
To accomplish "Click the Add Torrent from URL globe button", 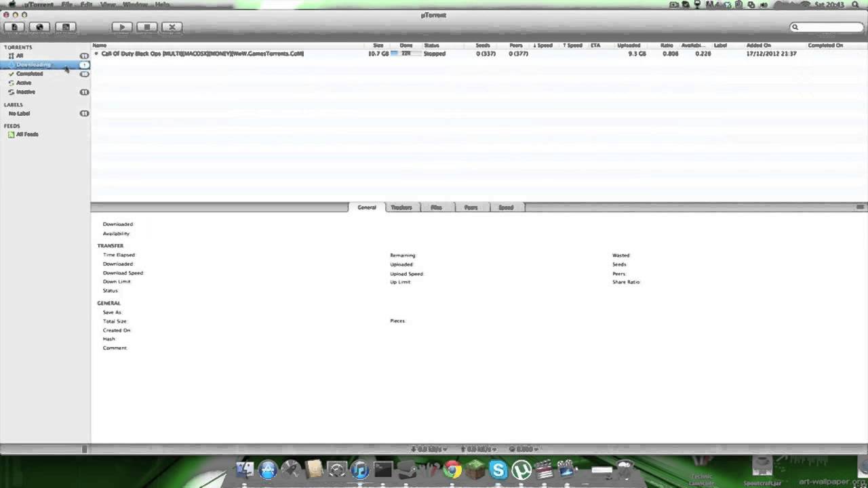I will (x=40, y=27).
